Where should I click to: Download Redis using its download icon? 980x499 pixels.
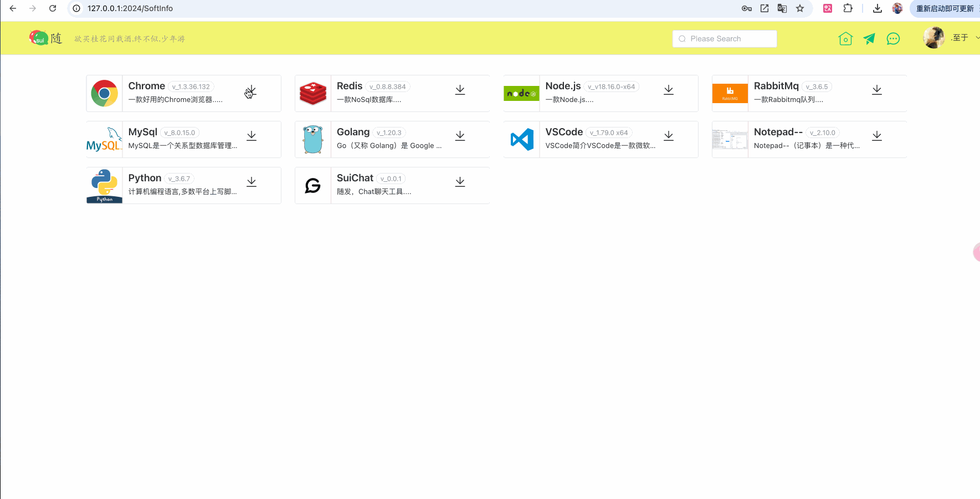coord(460,90)
